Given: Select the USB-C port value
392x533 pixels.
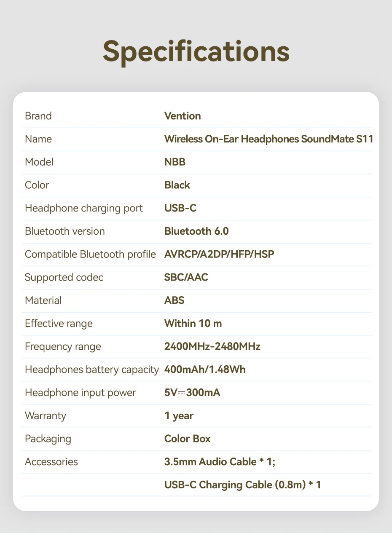Looking at the screenshot, I should 180,208.
